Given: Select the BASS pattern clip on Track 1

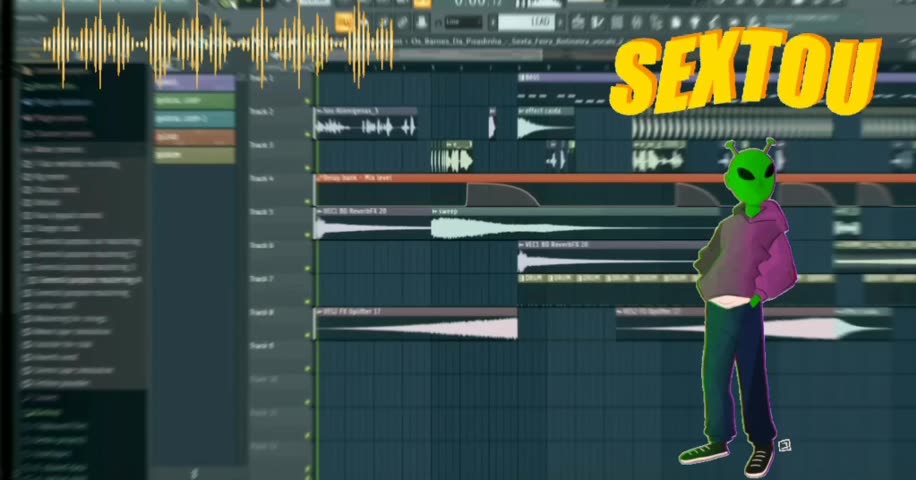Looking at the screenshot, I should [600, 77].
